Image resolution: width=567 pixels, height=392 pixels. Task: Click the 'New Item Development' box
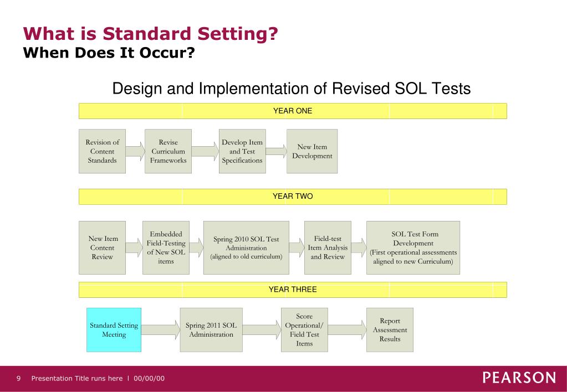[x=312, y=151]
